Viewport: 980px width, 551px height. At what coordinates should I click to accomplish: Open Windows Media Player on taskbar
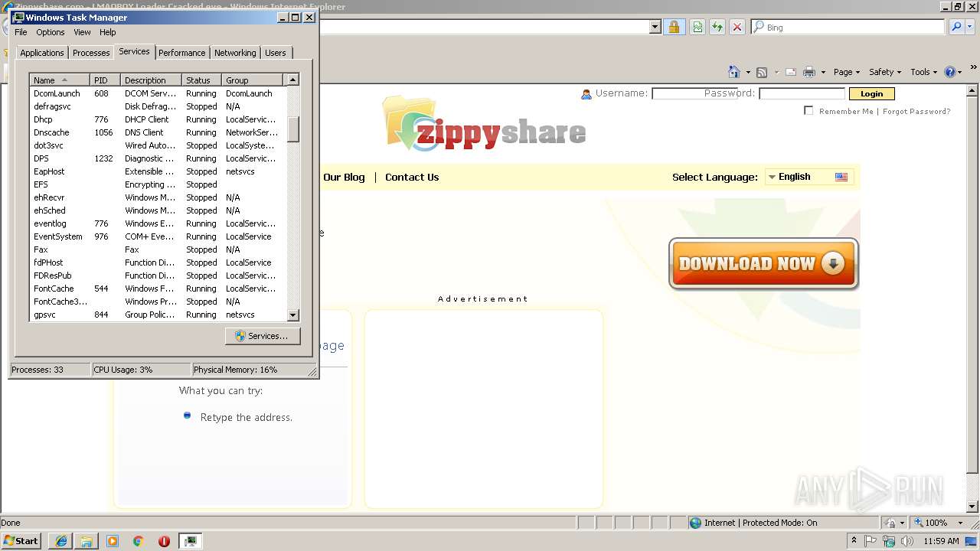(x=113, y=540)
